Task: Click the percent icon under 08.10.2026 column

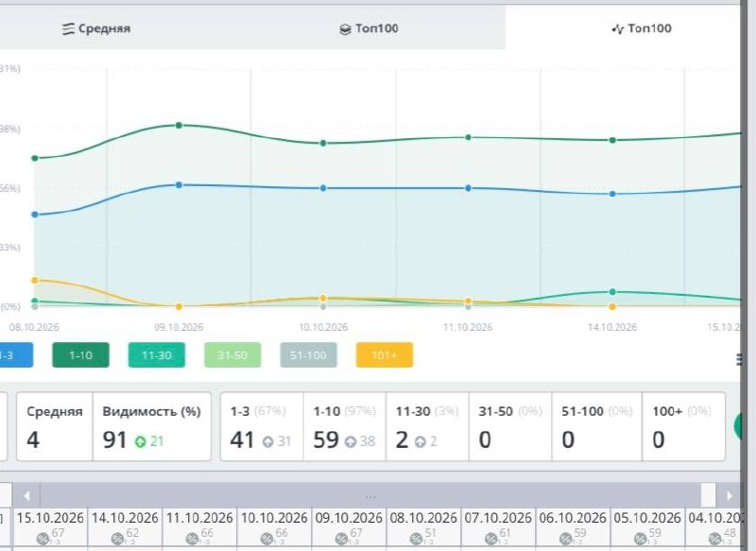Action: click(416, 539)
